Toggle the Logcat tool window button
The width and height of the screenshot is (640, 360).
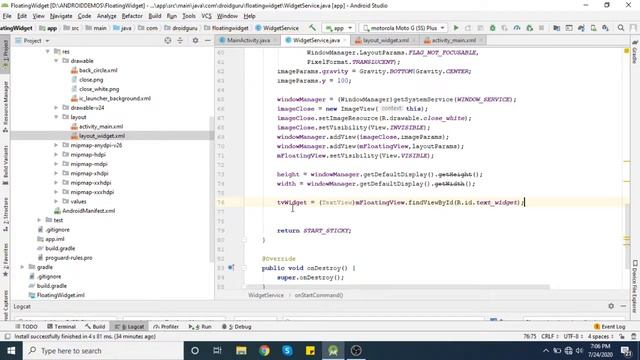129,327
